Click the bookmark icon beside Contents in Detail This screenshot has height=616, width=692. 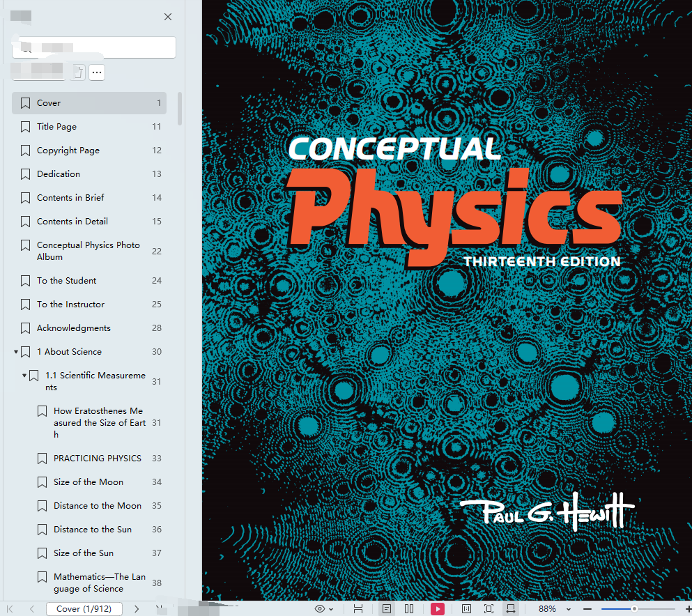[x=26, y=222]
